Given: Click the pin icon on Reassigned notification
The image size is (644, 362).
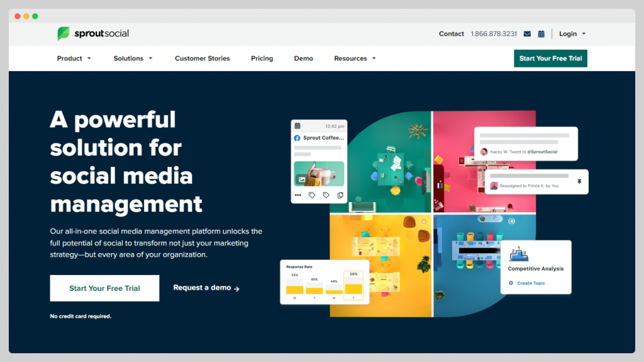Looking at the screenshot, I should click(x=579, y=182).
